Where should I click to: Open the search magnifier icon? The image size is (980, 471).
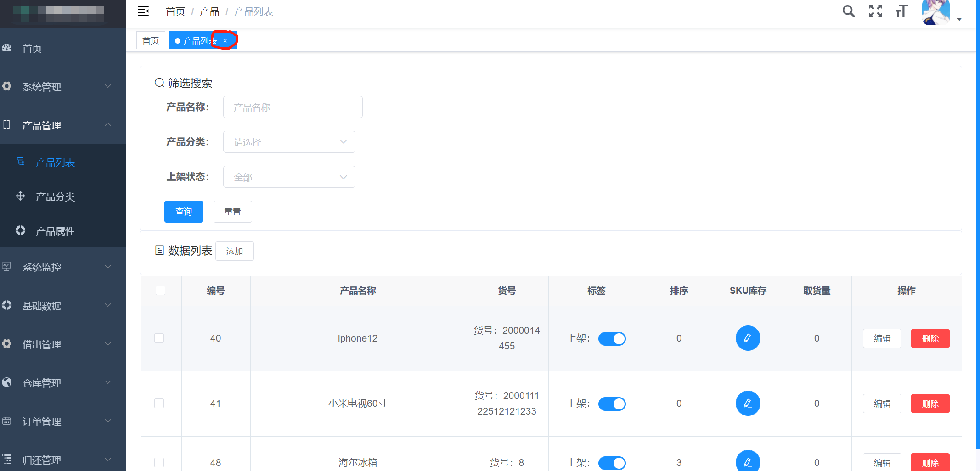pyautogui.click(x=849, y=11)
